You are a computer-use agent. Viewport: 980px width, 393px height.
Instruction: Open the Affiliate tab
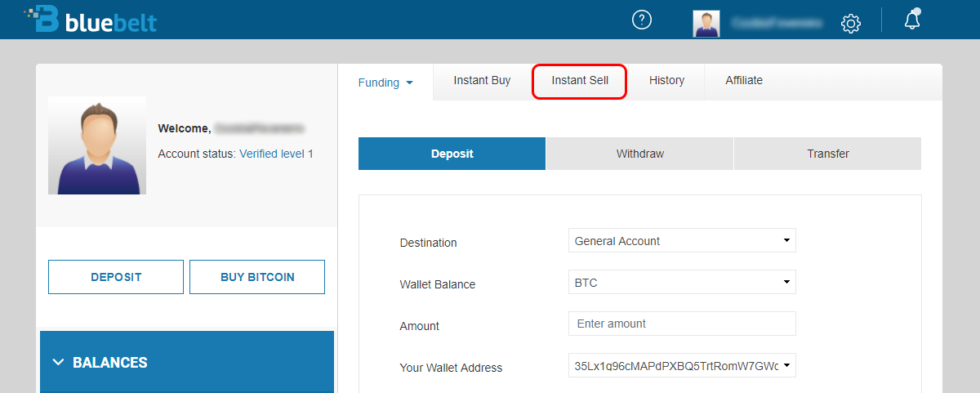(744, 81)
